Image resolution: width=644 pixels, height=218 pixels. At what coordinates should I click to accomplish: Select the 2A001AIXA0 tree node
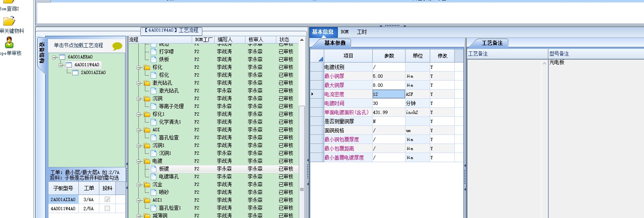click(x=93, y=72)
